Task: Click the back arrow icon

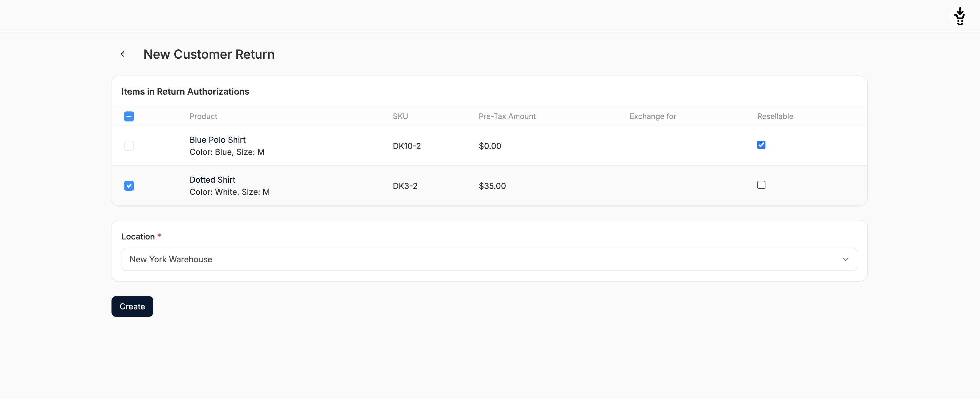Action: click(x=122, y=54)
